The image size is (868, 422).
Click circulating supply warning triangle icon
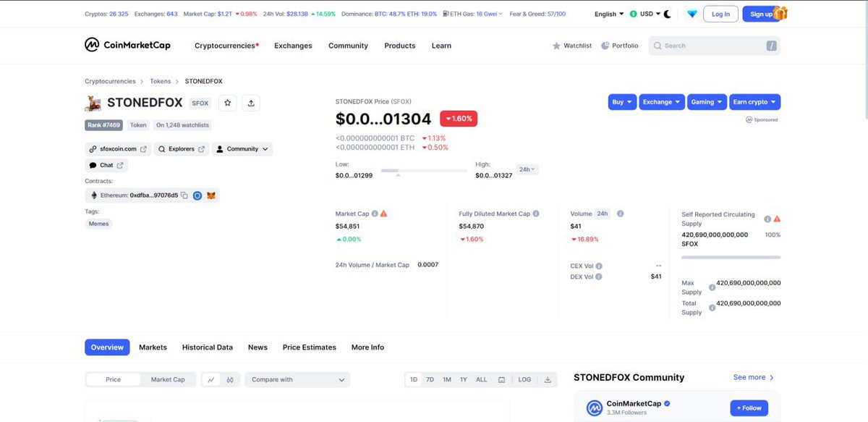click(x=777, y=219)
